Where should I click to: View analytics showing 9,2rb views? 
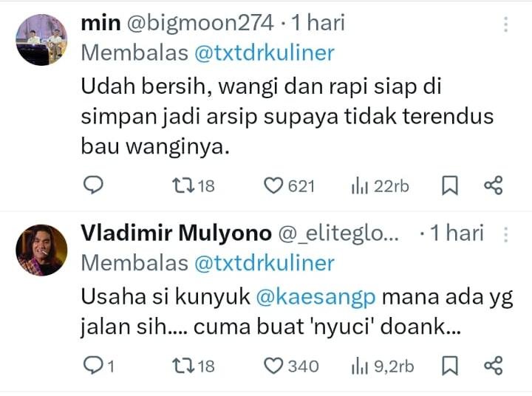[x=360, y=365]
